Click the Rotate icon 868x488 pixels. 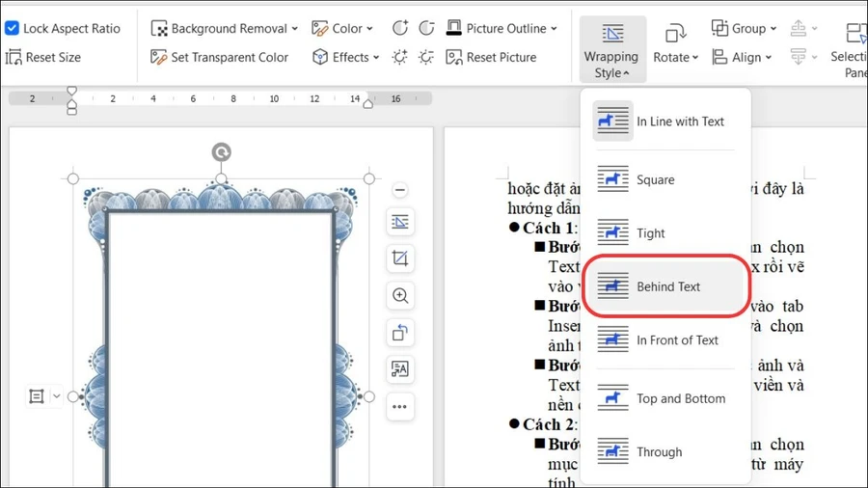pos(675,34)
